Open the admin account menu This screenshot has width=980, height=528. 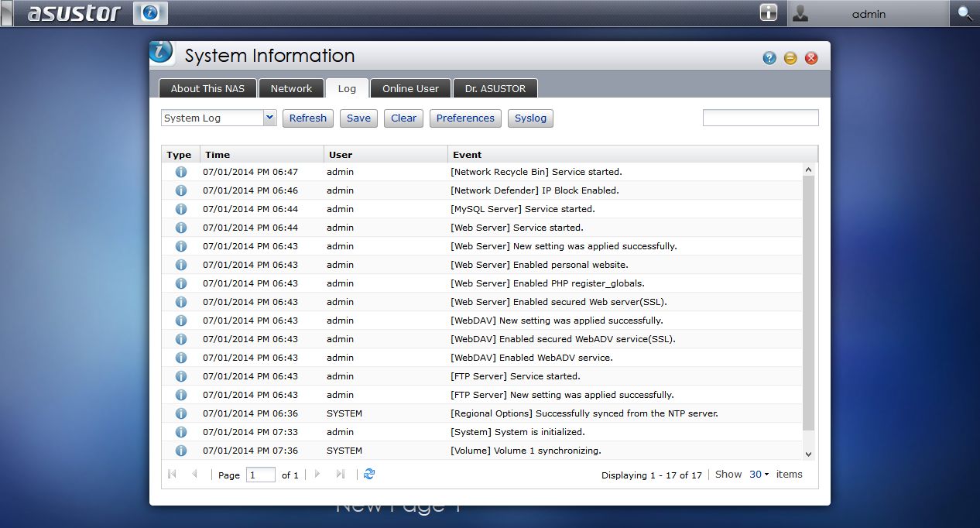pyautogui.click(x=869, y=13)
